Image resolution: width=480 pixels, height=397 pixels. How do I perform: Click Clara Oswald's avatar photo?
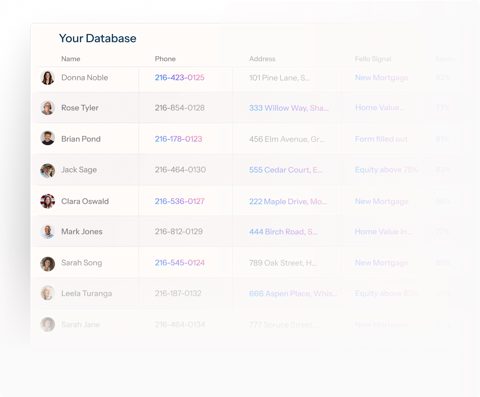[x=48, y=201]
